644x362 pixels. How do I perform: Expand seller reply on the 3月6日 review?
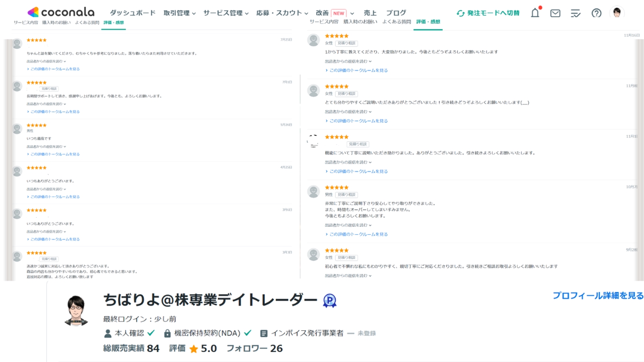46,232
